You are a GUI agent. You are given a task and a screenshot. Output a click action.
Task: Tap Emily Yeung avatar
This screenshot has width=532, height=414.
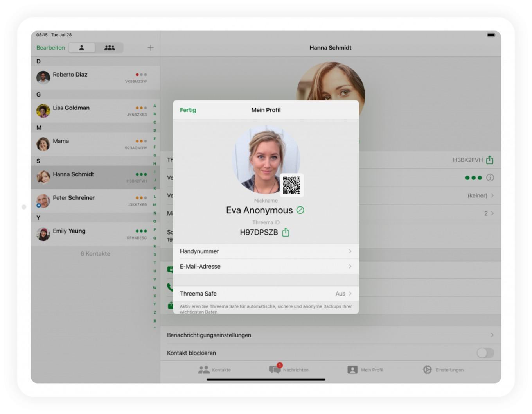43,234
